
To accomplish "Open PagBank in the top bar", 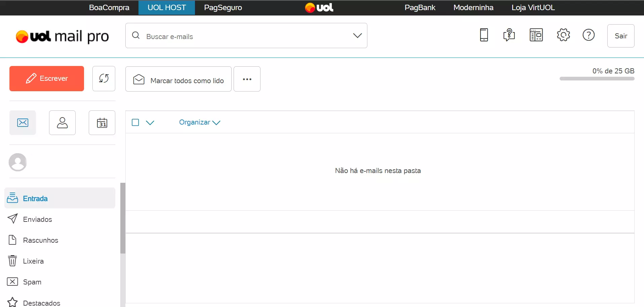I will pyautogui.click(x=420, y=7).
